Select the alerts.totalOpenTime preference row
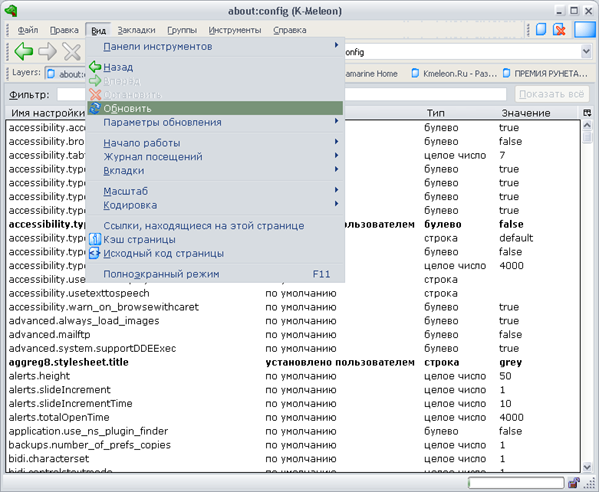The image size is (599, 492). (x=293, y=417)
